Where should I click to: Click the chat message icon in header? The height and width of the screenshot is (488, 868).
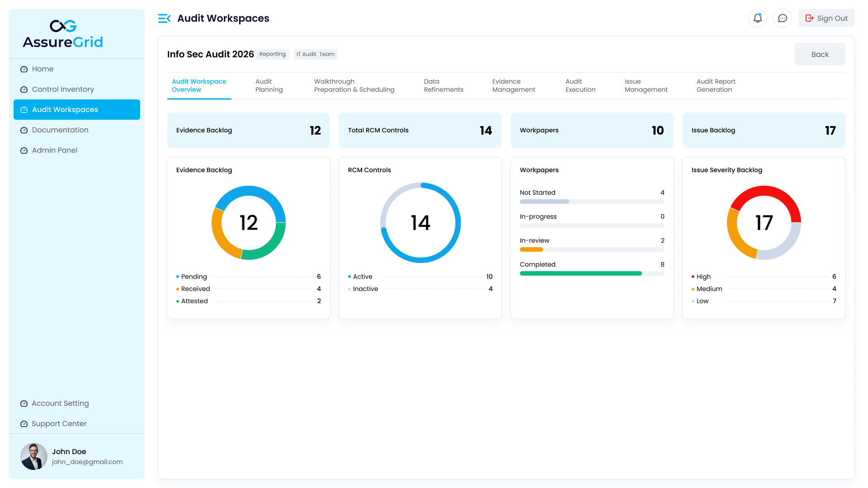click(783, 18)
